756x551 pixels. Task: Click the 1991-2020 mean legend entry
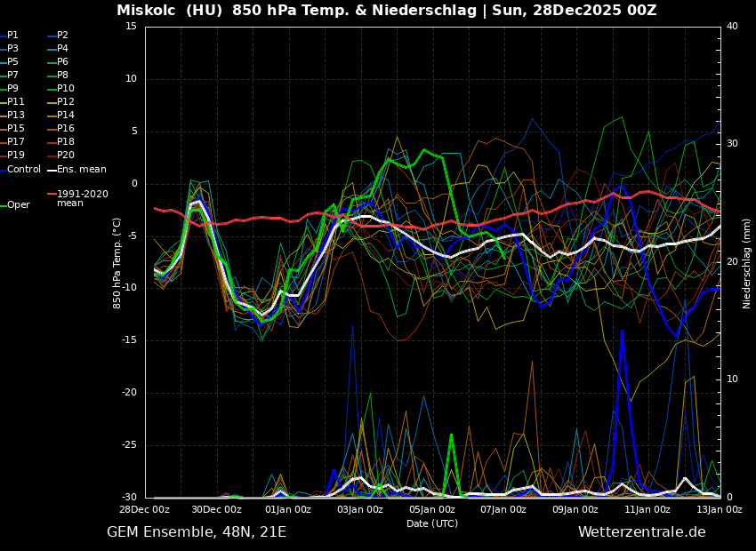pyautogui.click(x=82, y=198)
